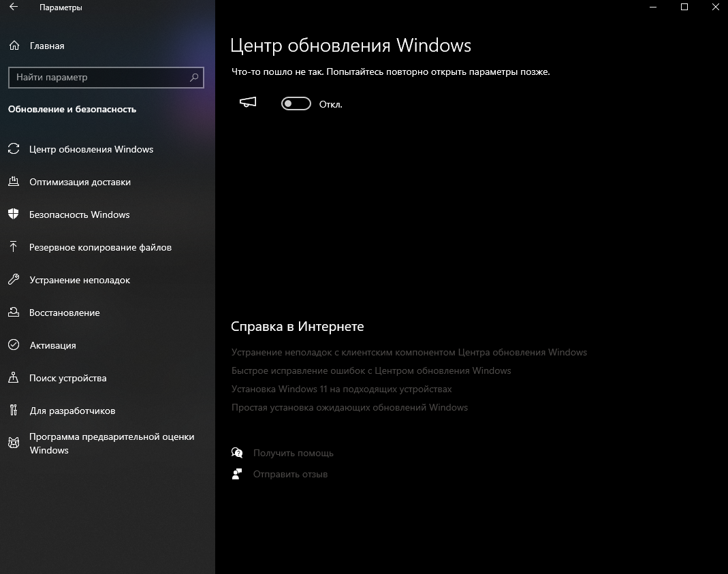728x574 pixels.
Task: Click the Справка в Интернете heading
Action: pyautogui.click(x=297, y=326)
